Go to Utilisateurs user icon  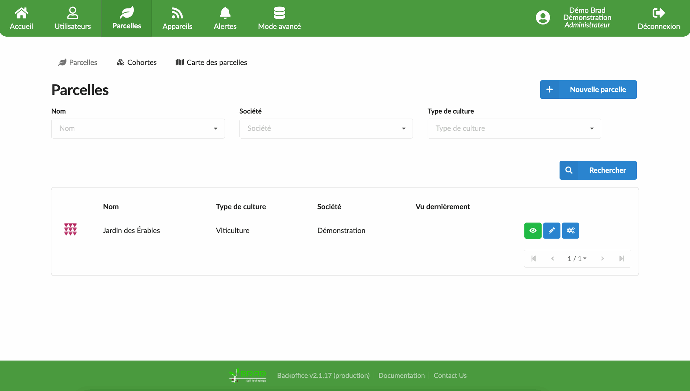tap(73, 13)
